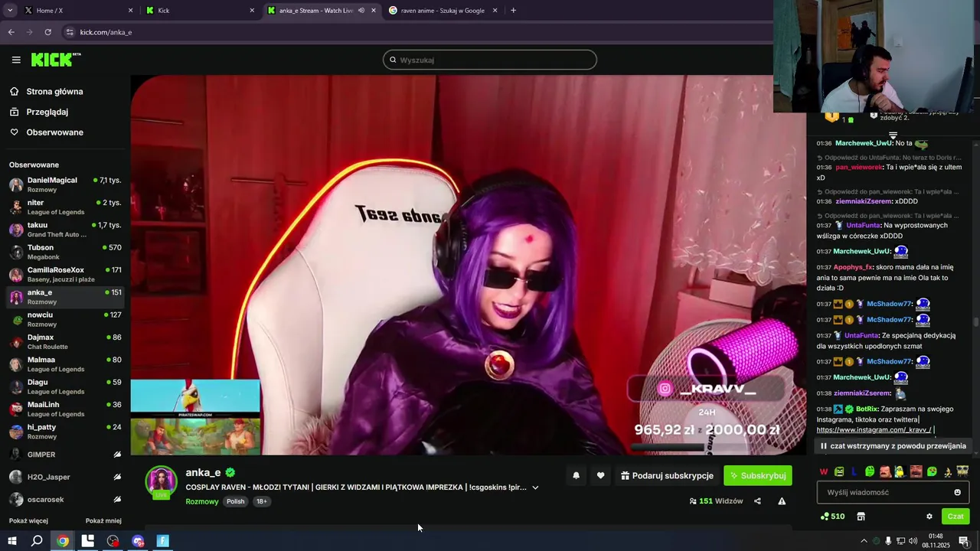Send message with Czat button
This screenshot has width=980, height=551.
955,517
